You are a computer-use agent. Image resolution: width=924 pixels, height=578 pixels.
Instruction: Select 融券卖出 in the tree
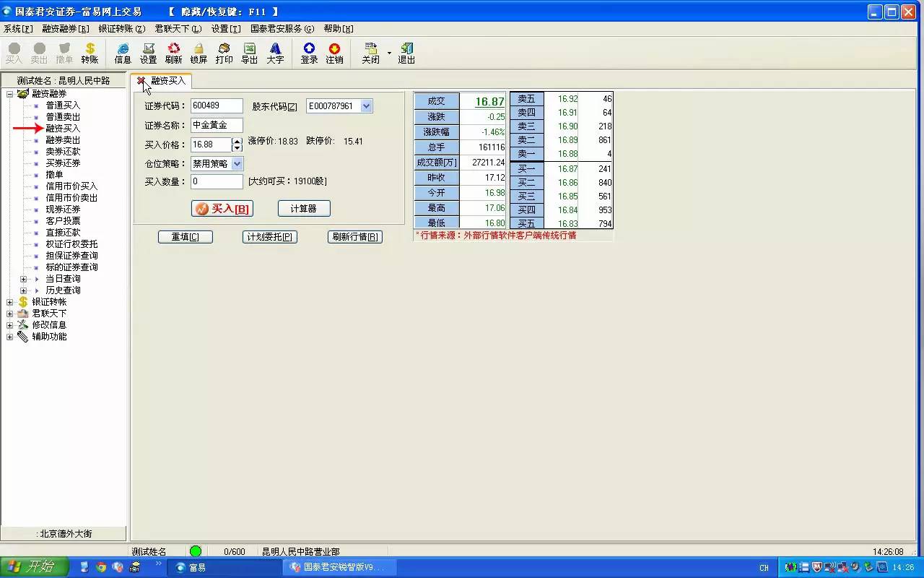63,140
